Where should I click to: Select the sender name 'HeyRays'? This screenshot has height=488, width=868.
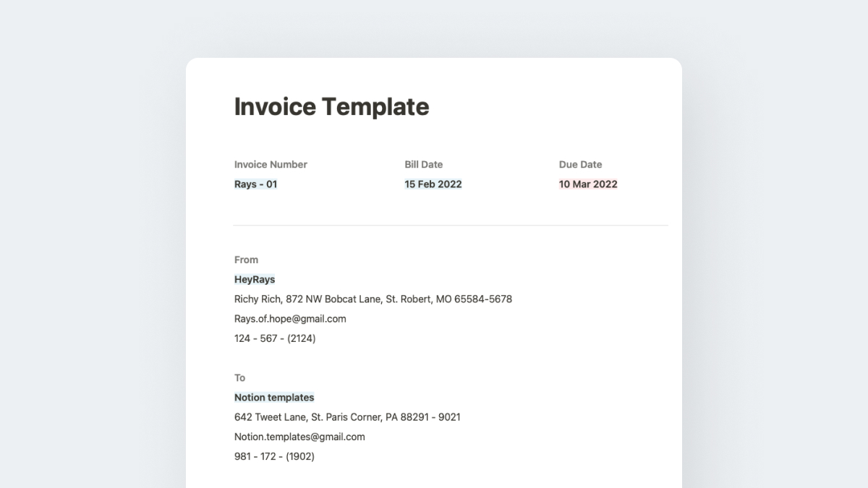pyautogui.click(x=255, y=280)
